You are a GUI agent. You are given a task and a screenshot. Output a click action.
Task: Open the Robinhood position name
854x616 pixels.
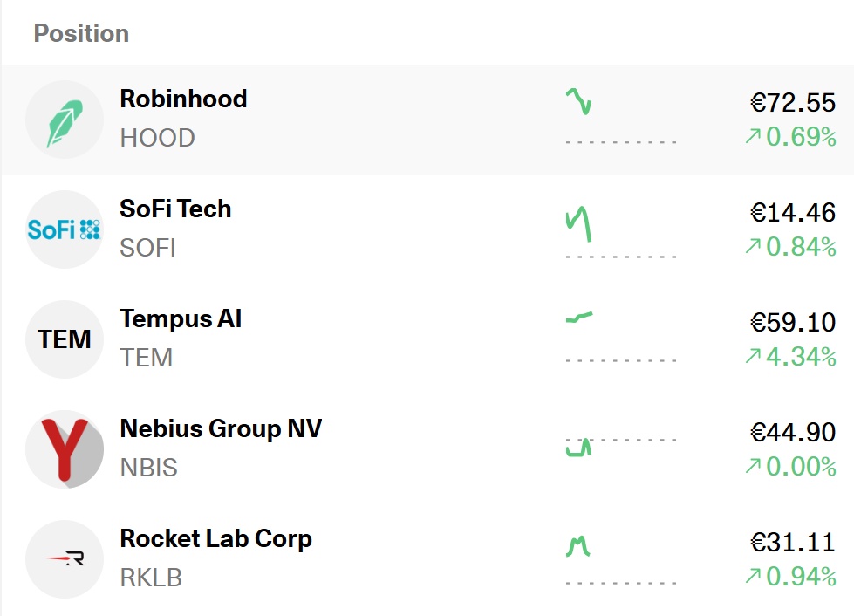[183, 99]
